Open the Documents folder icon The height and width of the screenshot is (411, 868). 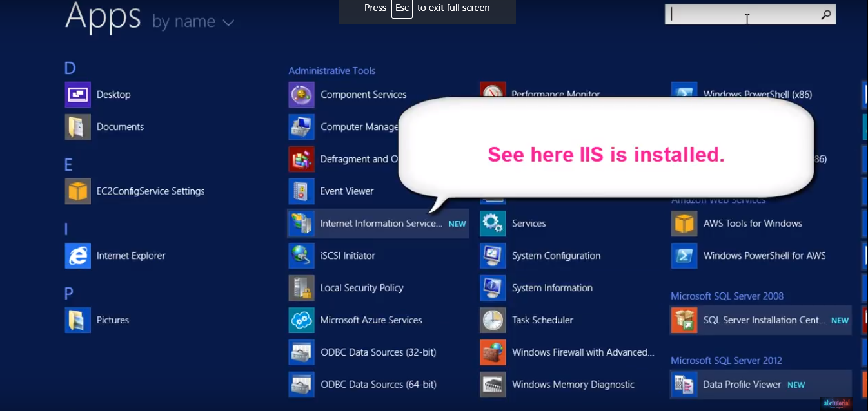(78, 127)
